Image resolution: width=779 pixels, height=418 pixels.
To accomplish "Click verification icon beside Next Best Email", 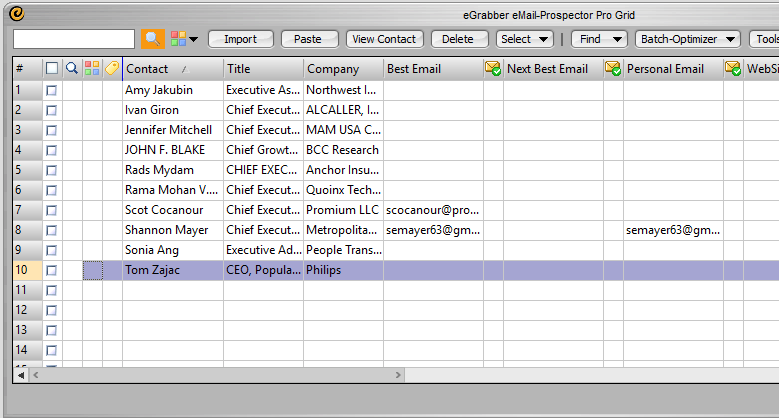I will (x=613, y=69).
